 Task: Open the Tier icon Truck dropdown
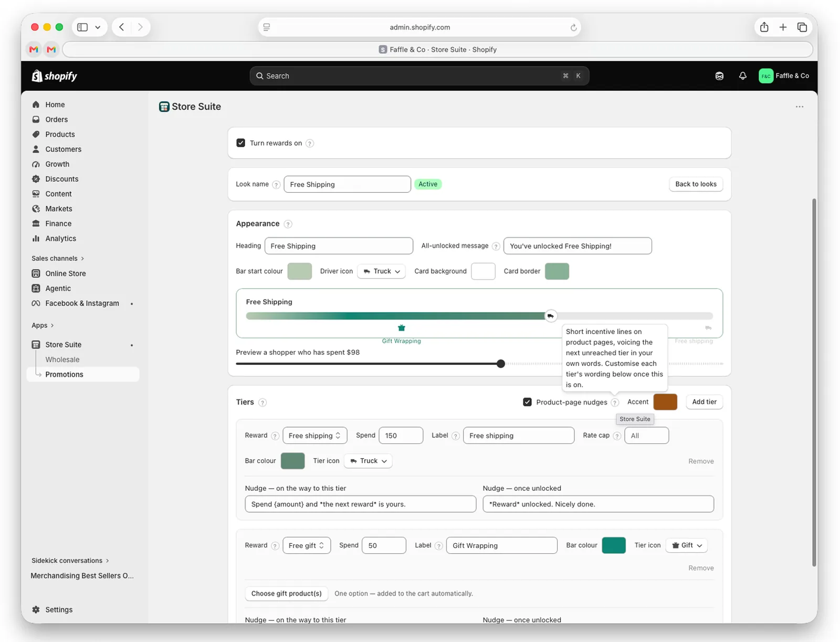coord(368,461)
